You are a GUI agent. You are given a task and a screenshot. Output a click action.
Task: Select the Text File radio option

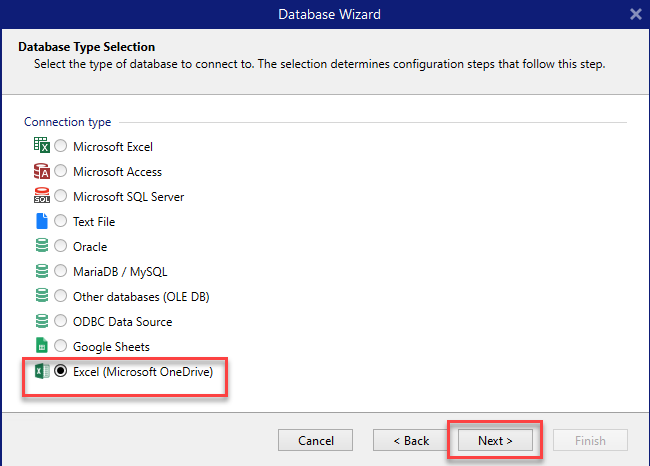pos(61,222)
